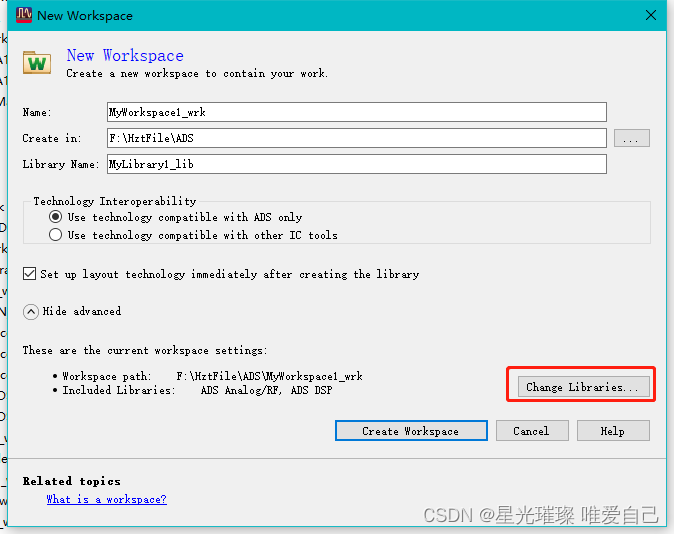The height and width of the screenshot is (534, 674).
Task: Toggle set up layout technology checkbox
Action: 30,274
